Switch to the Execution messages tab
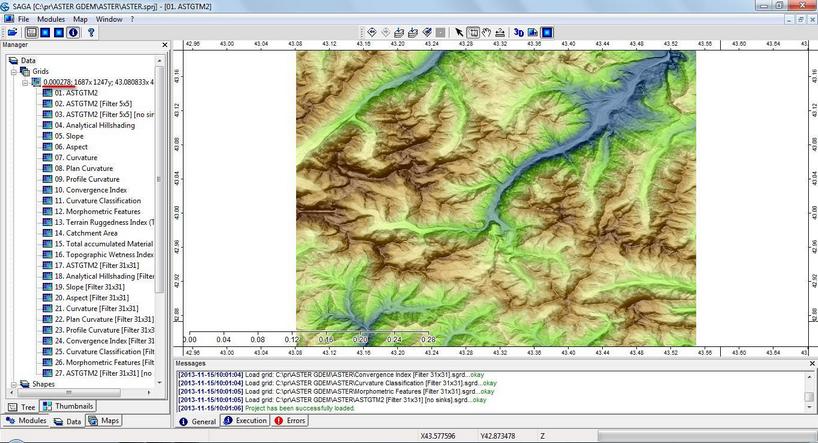 pyautogui.click(x=246, y=421)
